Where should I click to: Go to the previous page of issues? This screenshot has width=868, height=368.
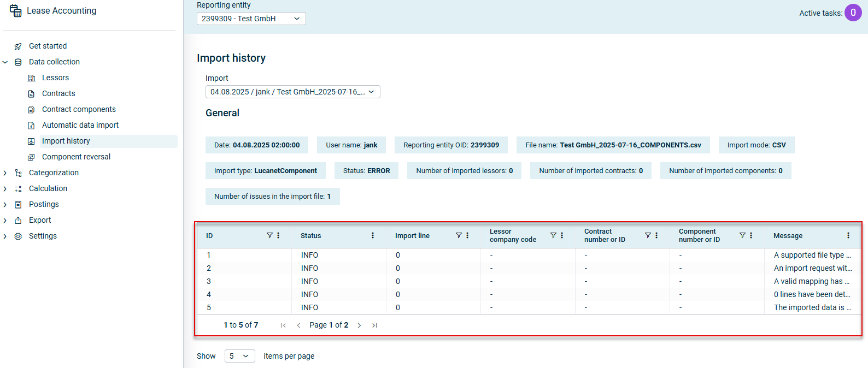298,325
